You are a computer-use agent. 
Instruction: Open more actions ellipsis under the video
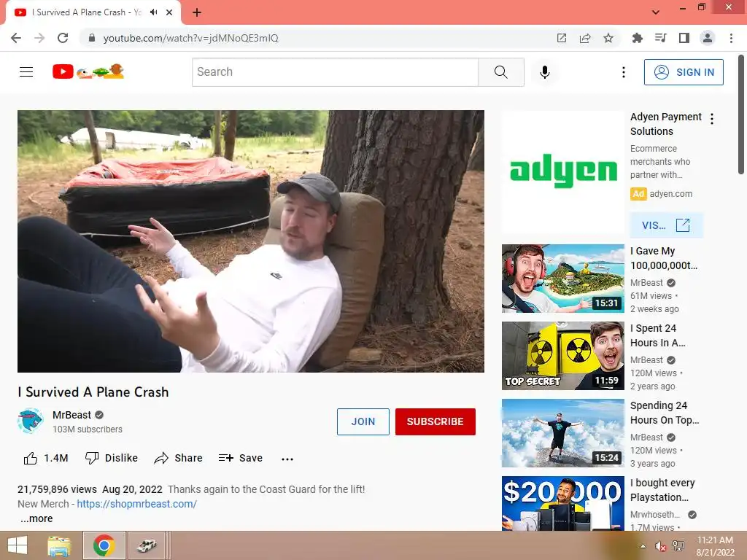tap(287, 459)
